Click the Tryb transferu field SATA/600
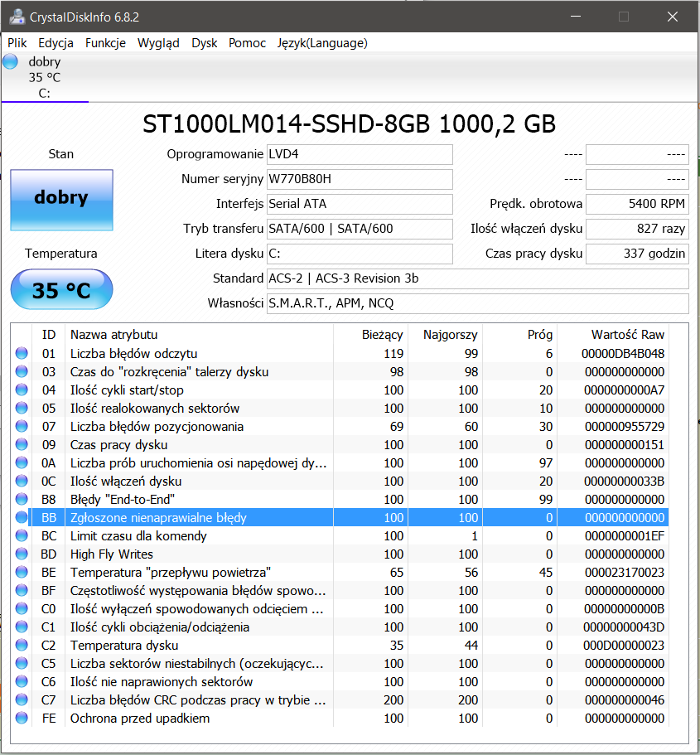The height and width of the screenshot is (755, 700). [x=360, y=230]
